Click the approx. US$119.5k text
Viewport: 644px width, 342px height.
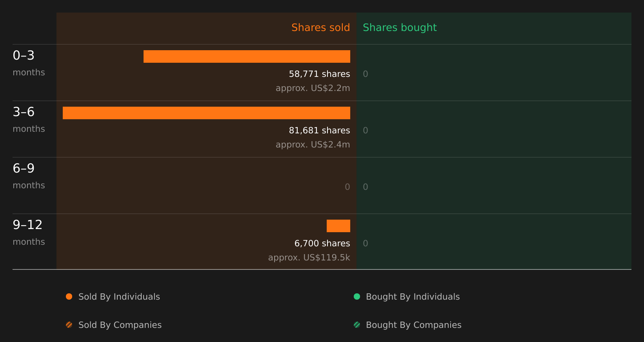click(x=309, y=258)
